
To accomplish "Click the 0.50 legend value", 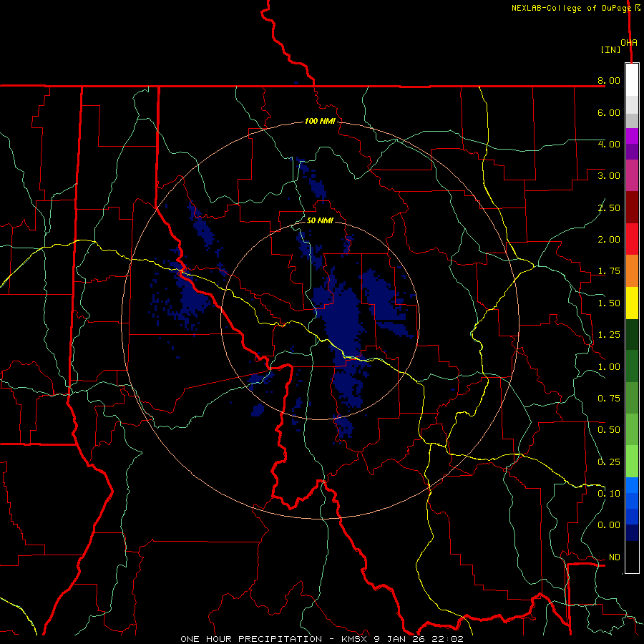I will (x=609, y=430).
